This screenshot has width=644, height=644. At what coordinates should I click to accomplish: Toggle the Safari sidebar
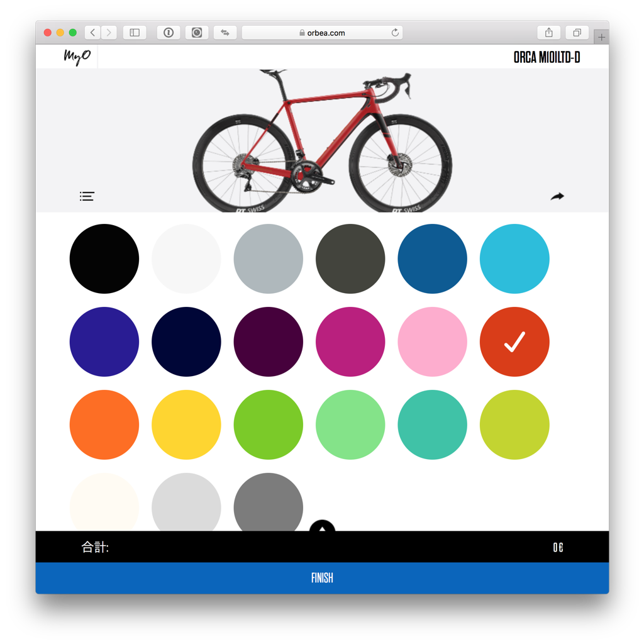coord(135,33)
